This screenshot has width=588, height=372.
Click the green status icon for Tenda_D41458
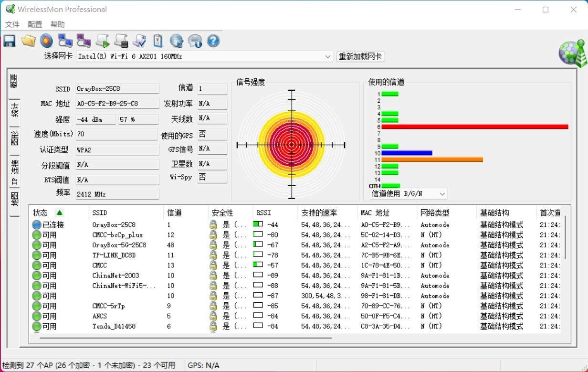point(37,326)
